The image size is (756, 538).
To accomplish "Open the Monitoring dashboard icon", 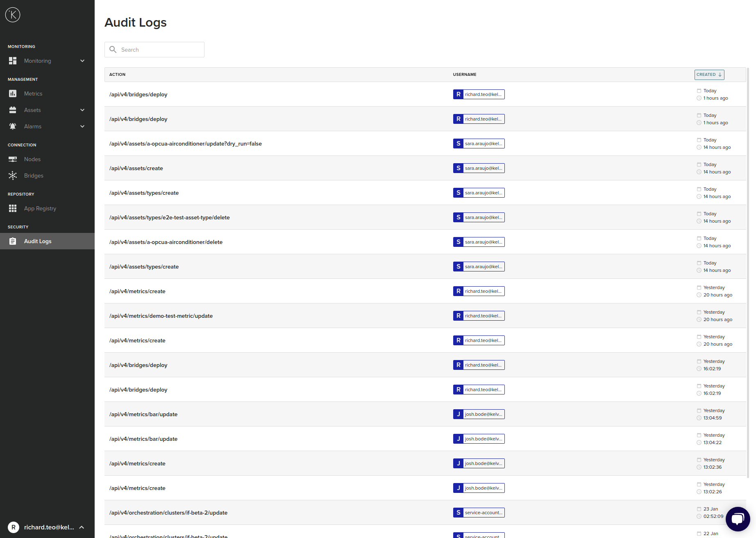I will tap(13, 61).
